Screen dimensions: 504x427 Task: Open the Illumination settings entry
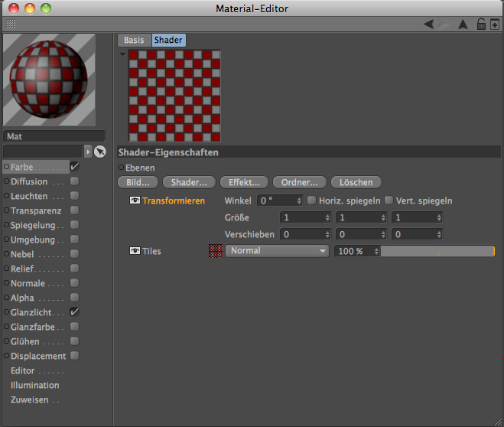point(34,385)
